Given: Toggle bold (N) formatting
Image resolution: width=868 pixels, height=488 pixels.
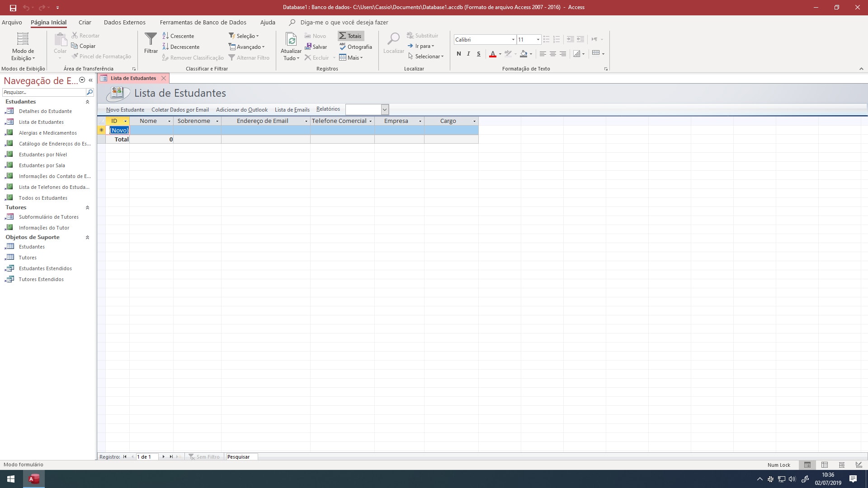Looking at the screenshot, I should [458, 54].
